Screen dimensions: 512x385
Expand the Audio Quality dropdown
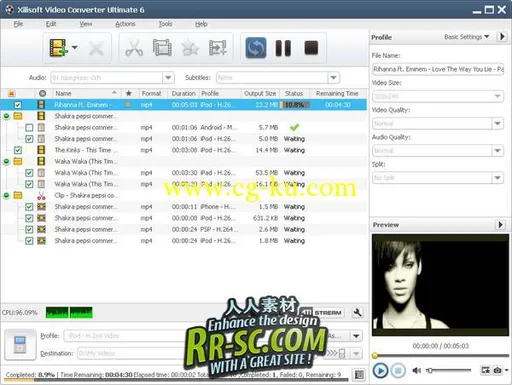[497, 151]
